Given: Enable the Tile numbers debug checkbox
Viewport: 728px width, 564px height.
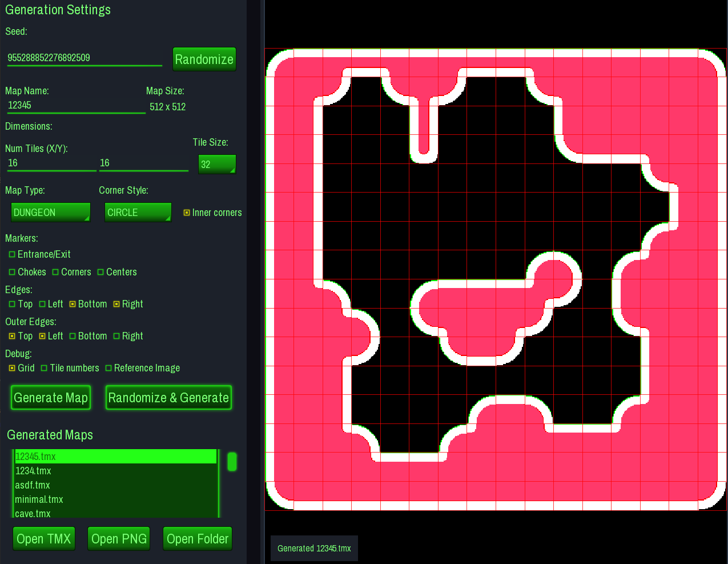Looking at the screenshot, I should click(x=44, y=368).
